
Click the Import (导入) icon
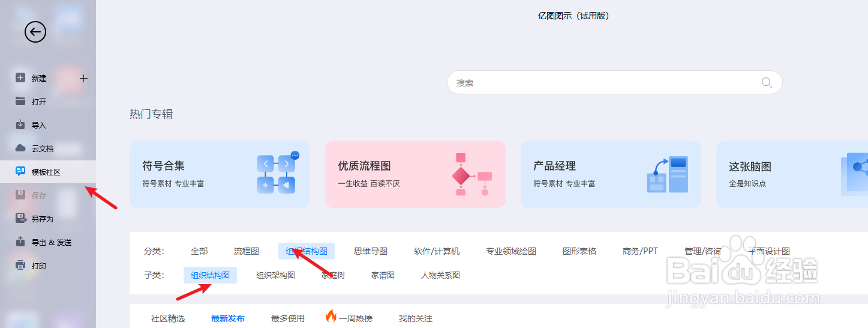pyautogui.click(x=20, y=124)
